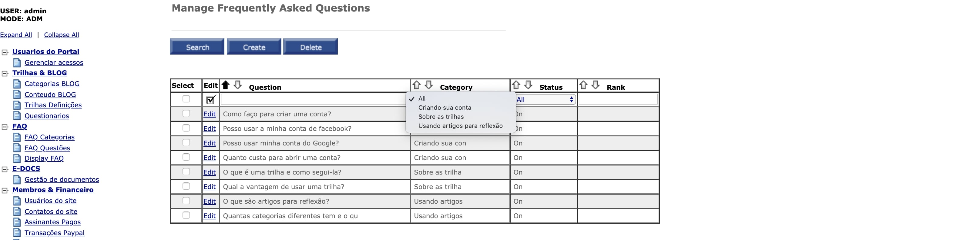Sort Question column ascending using up arrow
The width and height of the screenshot is (980, 240).
click(226, 85)
